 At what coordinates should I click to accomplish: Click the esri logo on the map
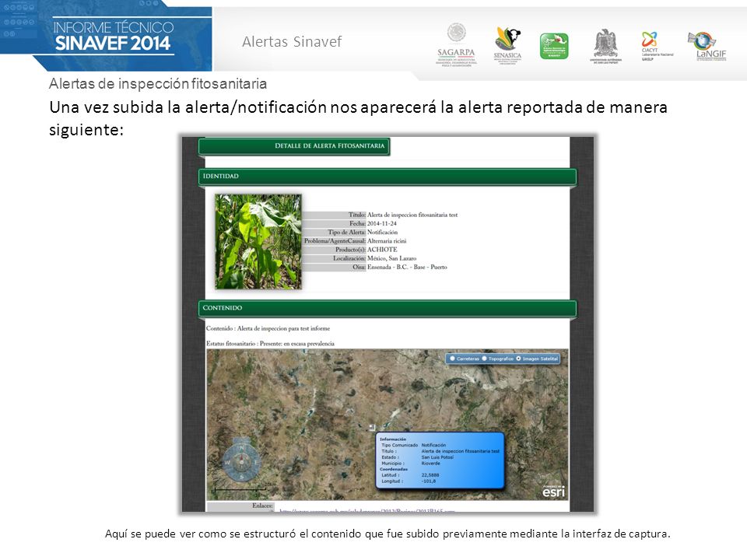pos(553,491)
